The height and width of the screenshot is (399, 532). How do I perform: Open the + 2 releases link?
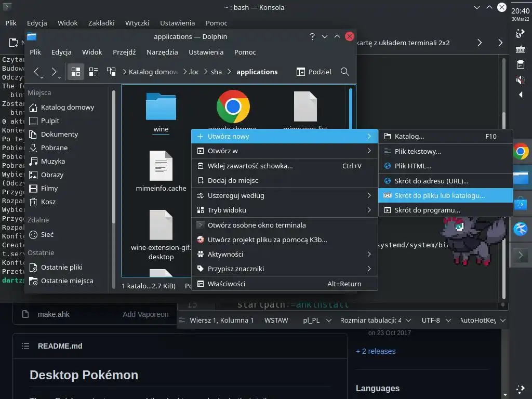[x=376, y=351]
